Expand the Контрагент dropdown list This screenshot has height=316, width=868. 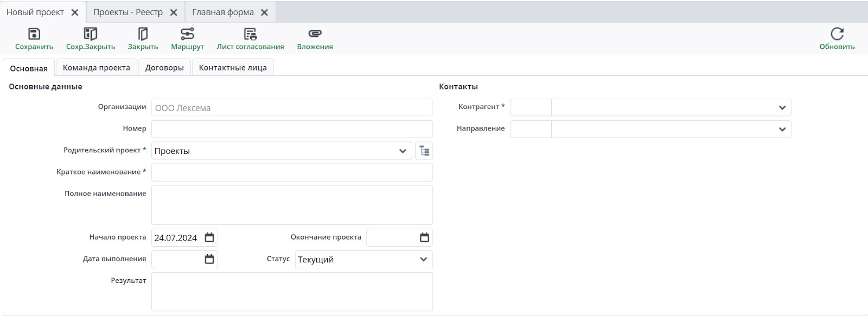[x=782, y=107]
